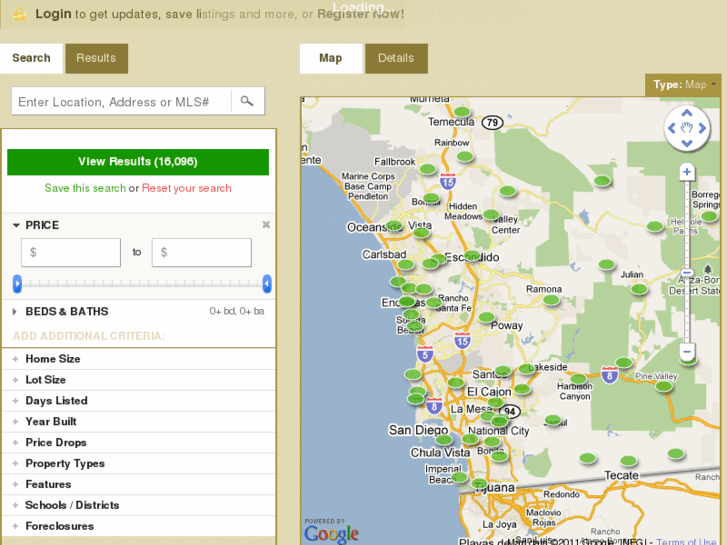The width and height of the screenshot is (727, 545).
Task: Click the Login link
Action: [x=53, y=14]
